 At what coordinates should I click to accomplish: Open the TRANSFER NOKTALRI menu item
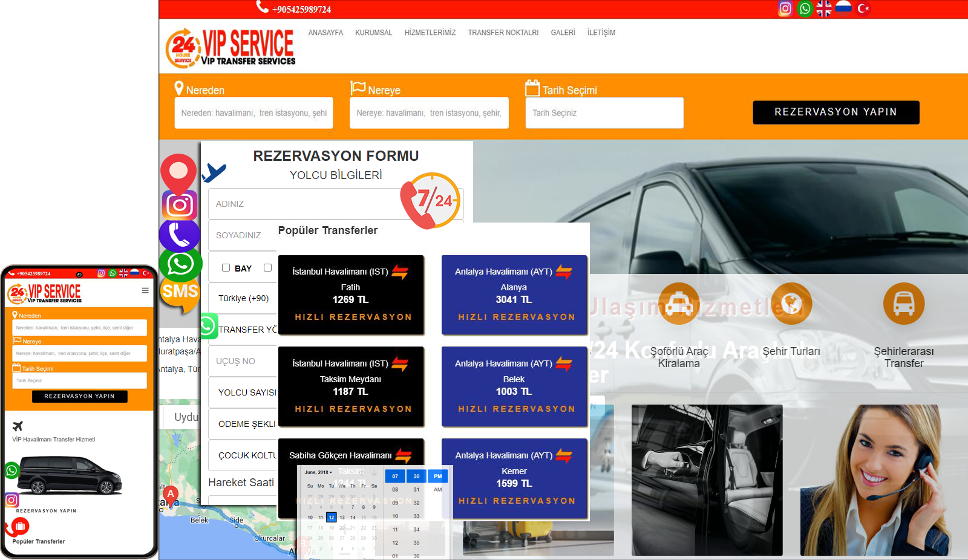point(503,33)
